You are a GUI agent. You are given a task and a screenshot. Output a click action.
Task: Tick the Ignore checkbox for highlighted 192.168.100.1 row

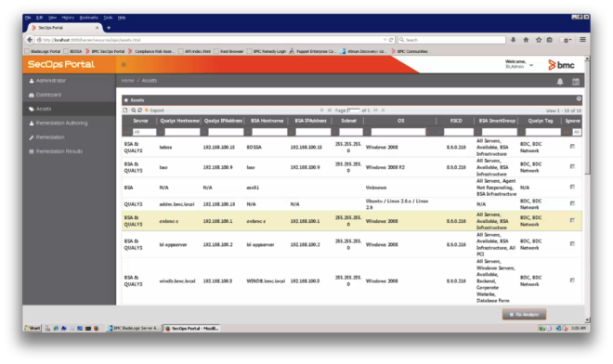(x=572, y=221)
